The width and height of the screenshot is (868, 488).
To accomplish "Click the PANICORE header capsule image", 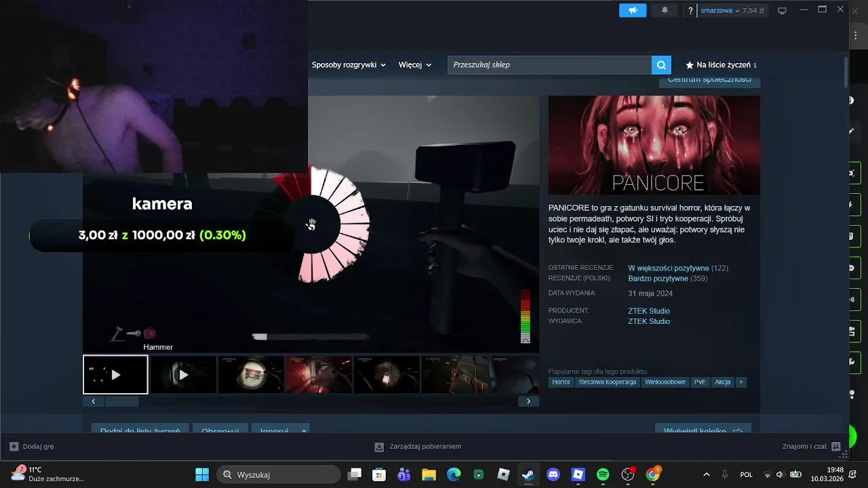I will [x=654, y=145].
